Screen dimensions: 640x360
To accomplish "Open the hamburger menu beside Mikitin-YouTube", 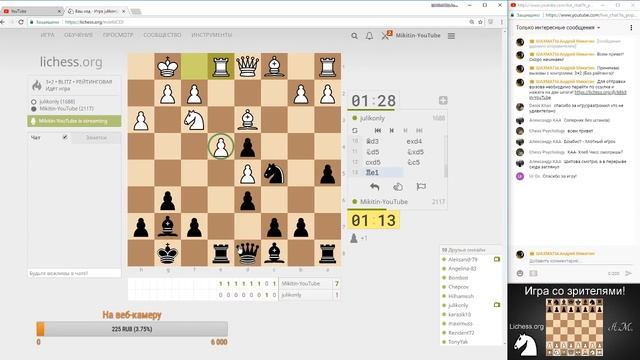I will (x=451, y=36).
